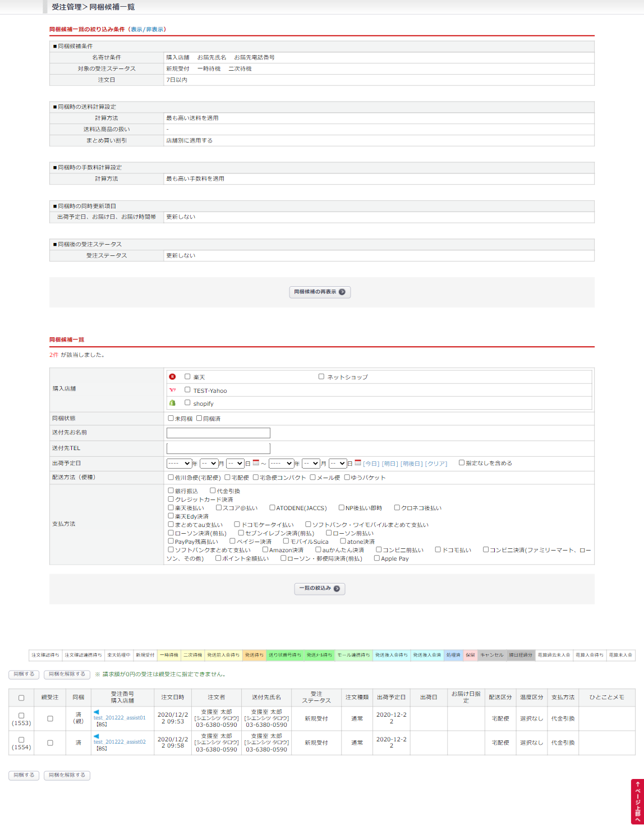Click the lower 同梱を解除する button
Screen dimensions: 644x825
67,775
